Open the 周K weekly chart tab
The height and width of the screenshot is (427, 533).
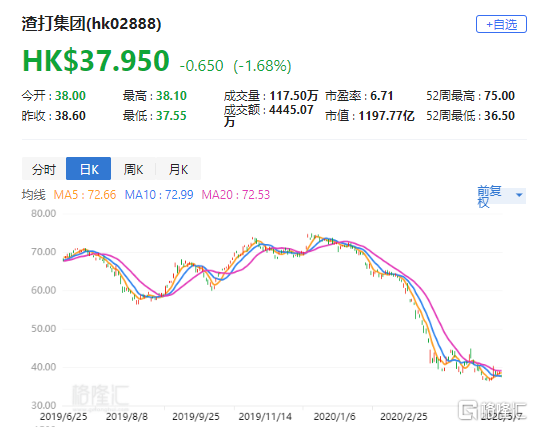pyautogui.click(x=133, y=169)
